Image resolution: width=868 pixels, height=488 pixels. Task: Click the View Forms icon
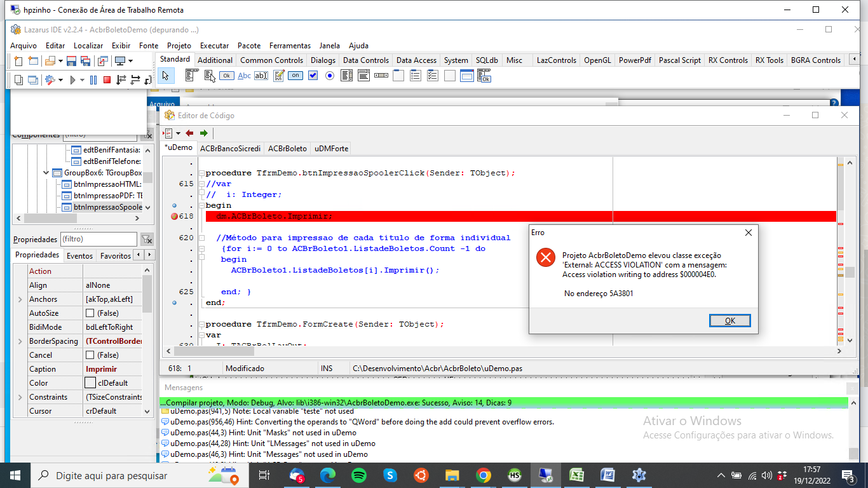(33, 80)
